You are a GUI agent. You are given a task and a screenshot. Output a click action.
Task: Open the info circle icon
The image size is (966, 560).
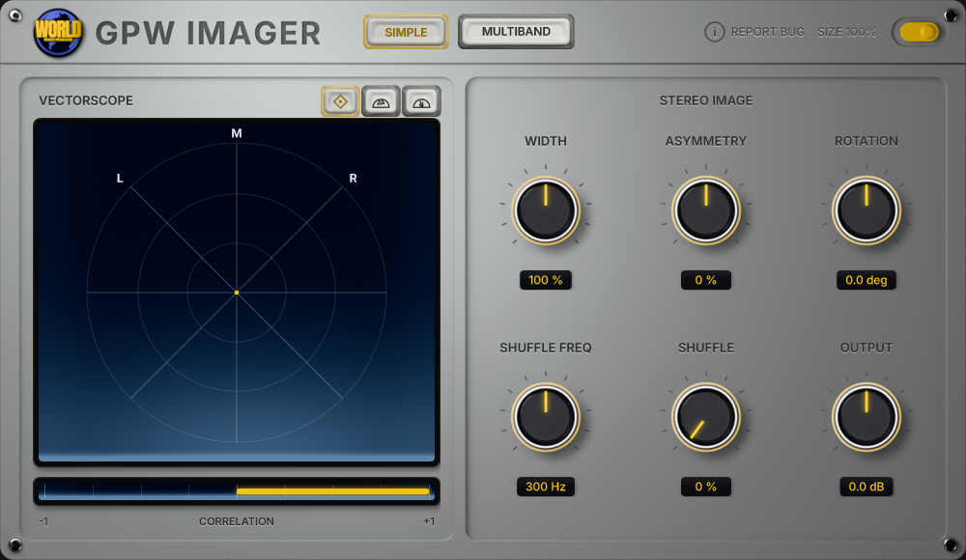pyautogui.click(x=714, y=32)
